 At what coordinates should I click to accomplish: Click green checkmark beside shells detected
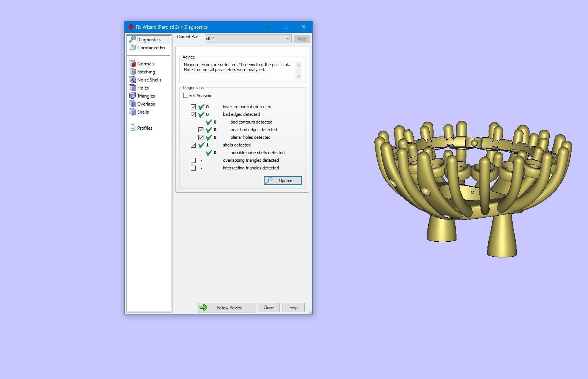[x=201, y=145]
